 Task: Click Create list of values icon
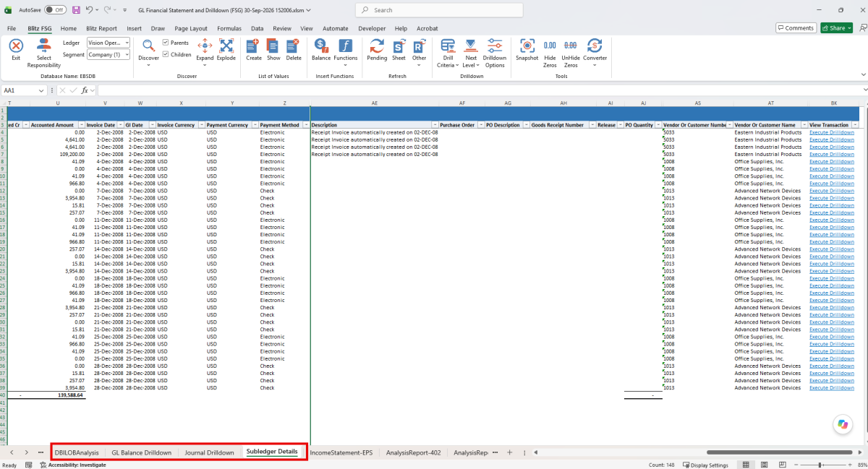[x=253, y=46]
